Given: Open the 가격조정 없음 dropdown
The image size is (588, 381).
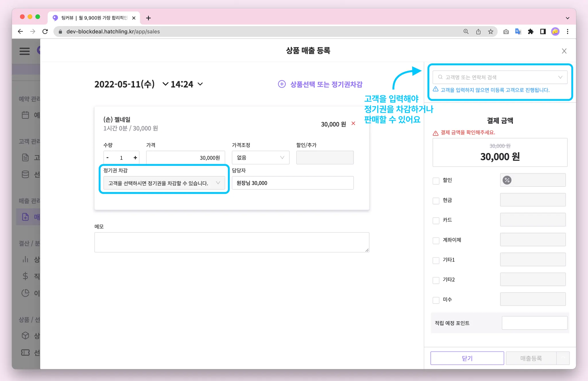Looking at the screenshot, I should click(260, 158).
